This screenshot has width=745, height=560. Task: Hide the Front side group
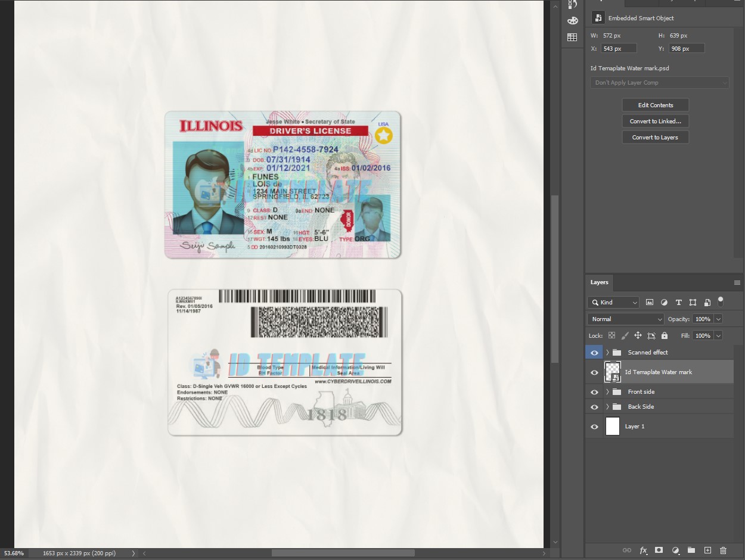pyautogui.click(x=594, y=392)
